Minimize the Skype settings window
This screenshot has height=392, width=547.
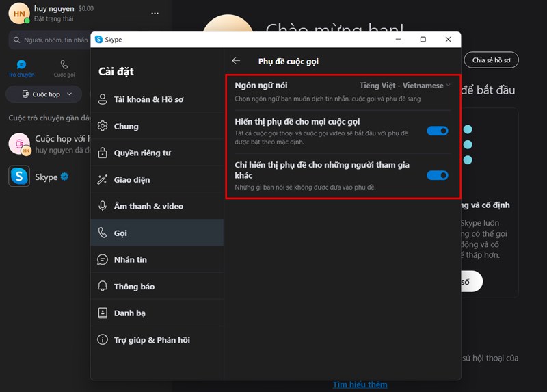(398, 40)
